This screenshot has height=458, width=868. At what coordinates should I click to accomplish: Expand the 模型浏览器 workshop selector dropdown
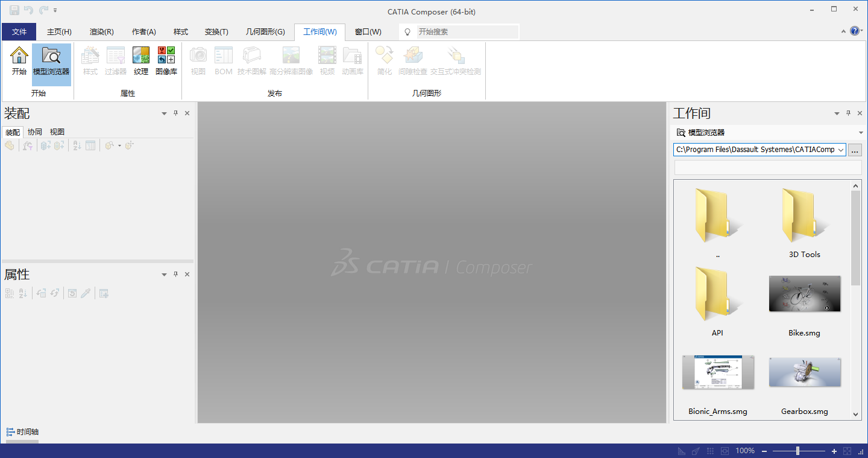tap(861, 133)
